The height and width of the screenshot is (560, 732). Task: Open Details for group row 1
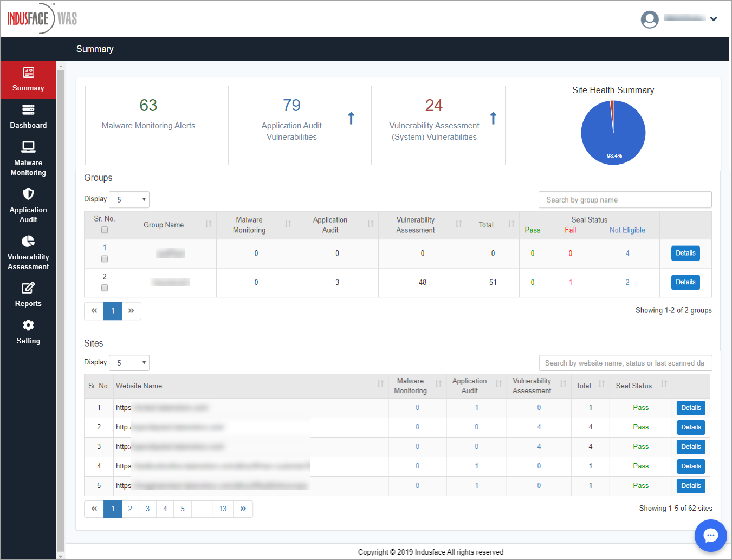[x=685, y=253]
